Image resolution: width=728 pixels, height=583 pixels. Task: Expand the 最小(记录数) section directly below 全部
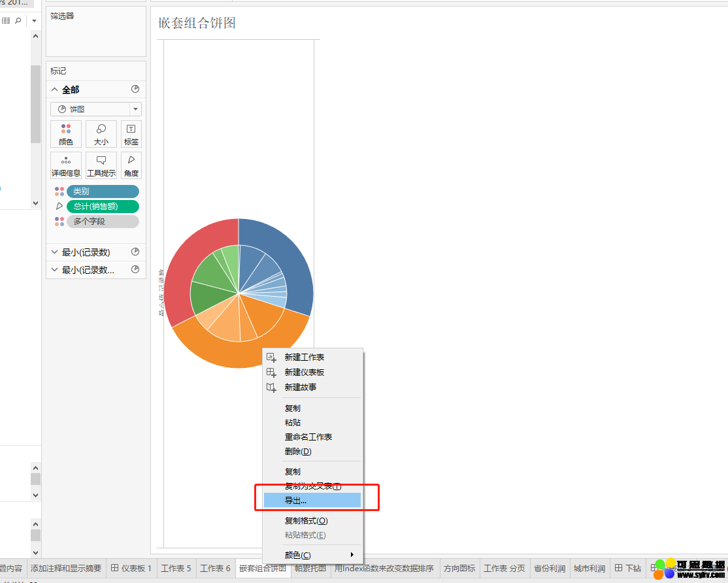54,252
